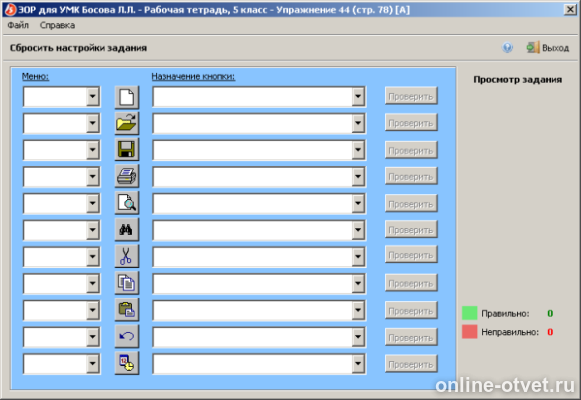Open the blue help question icon
This screenshot has height=400, width=581.
click(x=507, y=48)
